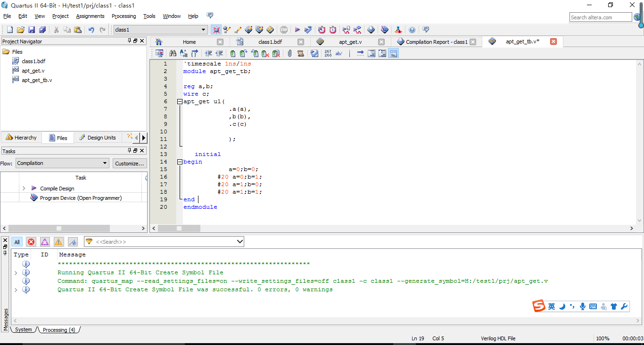Click the blue Help question-mark icon
644x345 pixels.
click(x=412, y=30)
